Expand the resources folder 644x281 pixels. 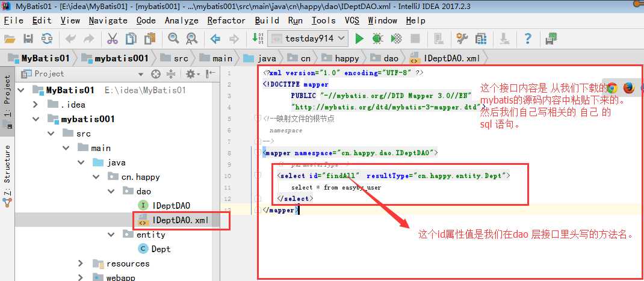click(x=81, y=264)
